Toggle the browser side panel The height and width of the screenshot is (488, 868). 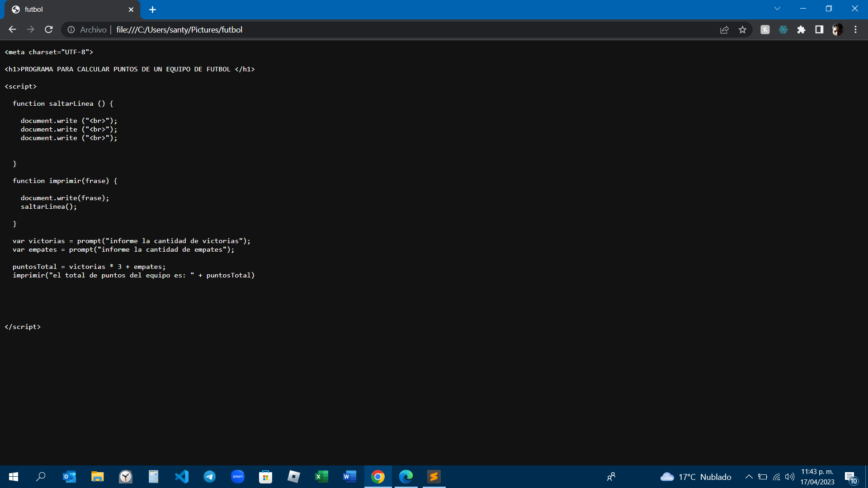click(819, 29)
